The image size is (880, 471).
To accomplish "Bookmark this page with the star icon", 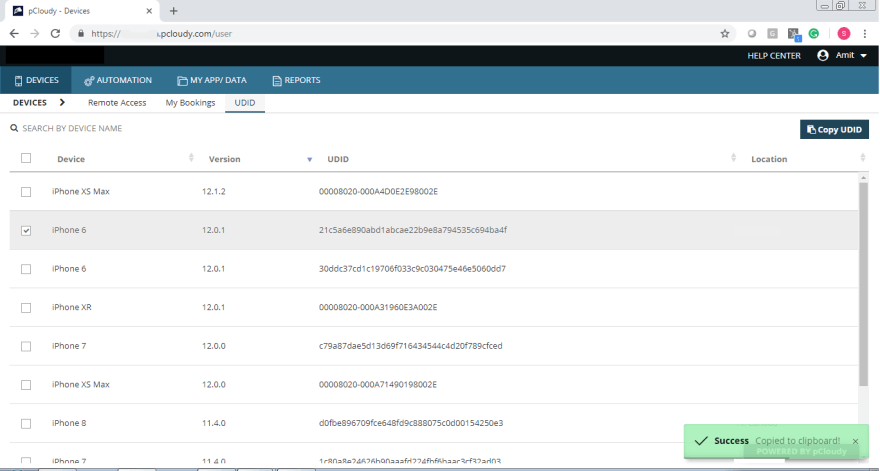I will [x=725, y=34].
